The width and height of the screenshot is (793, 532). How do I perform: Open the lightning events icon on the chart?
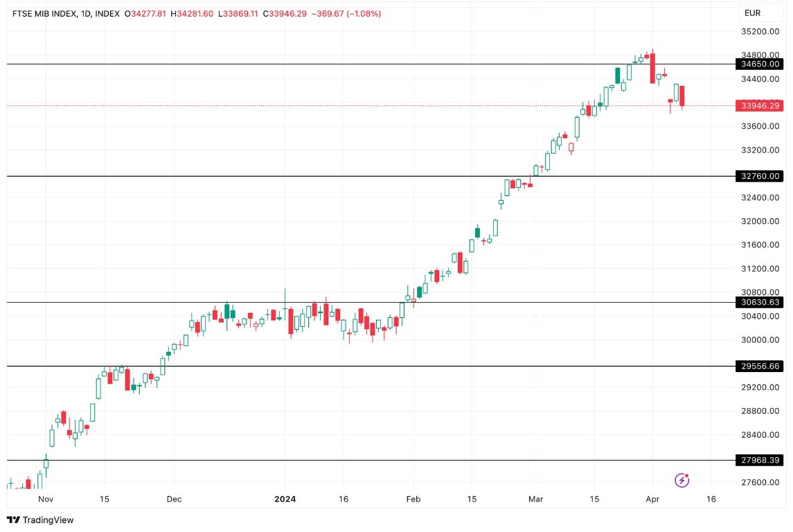click(681, 480)
